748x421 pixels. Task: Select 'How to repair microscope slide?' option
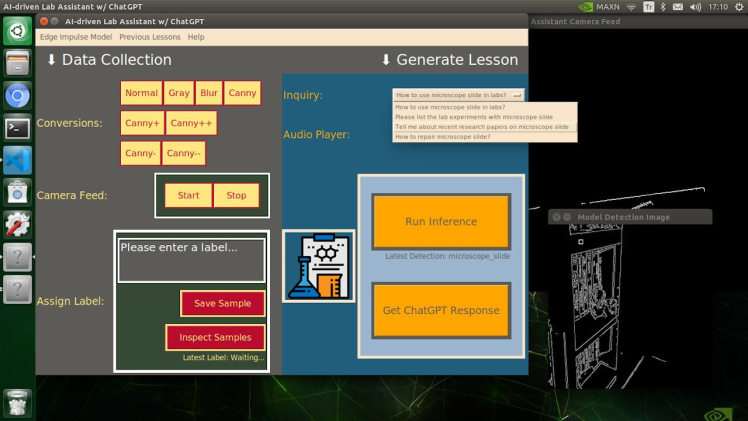[x=484, y=137]
